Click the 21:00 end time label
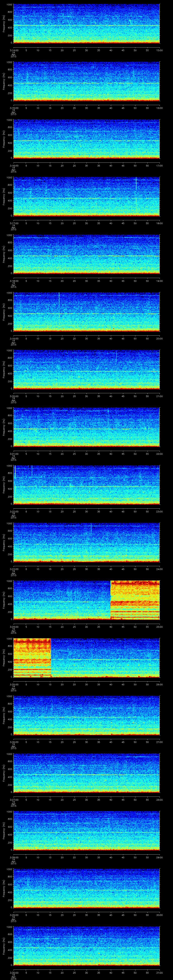Screen dimensions: 173x980 (160, 396)
